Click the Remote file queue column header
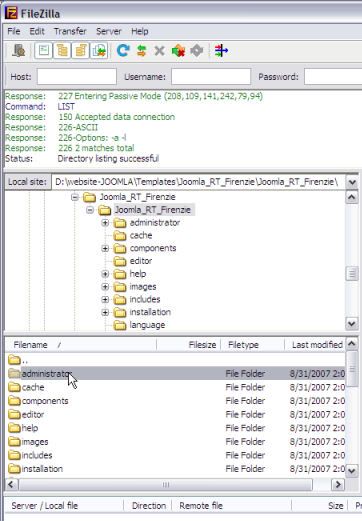This screenshot has height=521, width=362. [x=232, y=506]
